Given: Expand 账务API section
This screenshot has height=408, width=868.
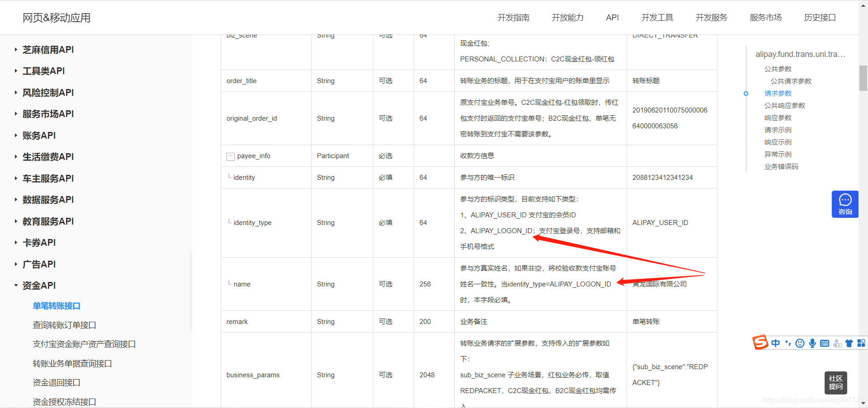Looking at the screenshot, I should coord(39,136).
